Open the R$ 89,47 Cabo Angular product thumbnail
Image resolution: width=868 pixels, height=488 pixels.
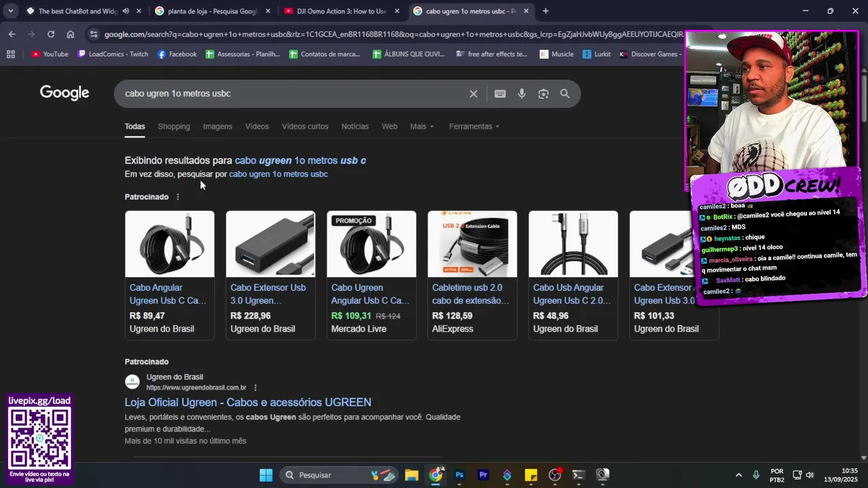[x=170, y=244]
